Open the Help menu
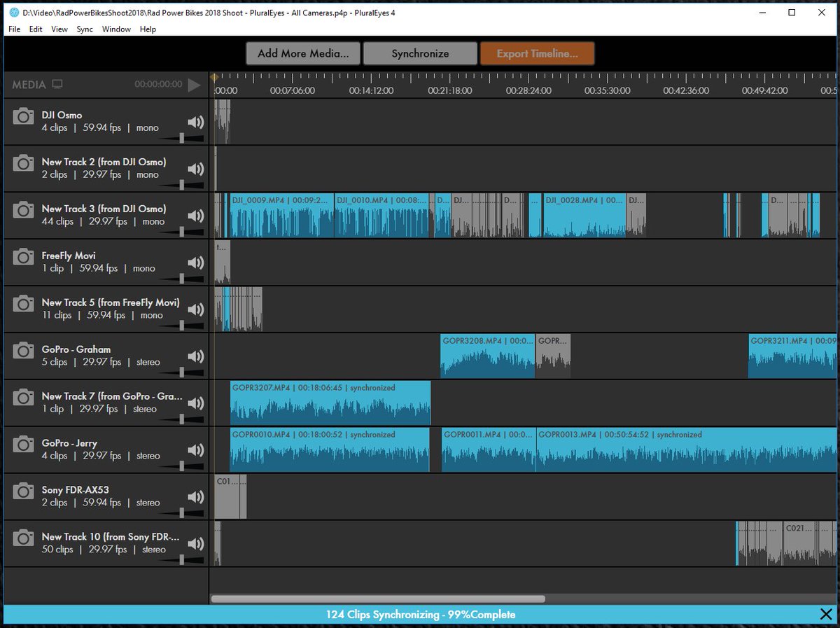The width and height of the screenshot is (840, 628). coord(148,29)
